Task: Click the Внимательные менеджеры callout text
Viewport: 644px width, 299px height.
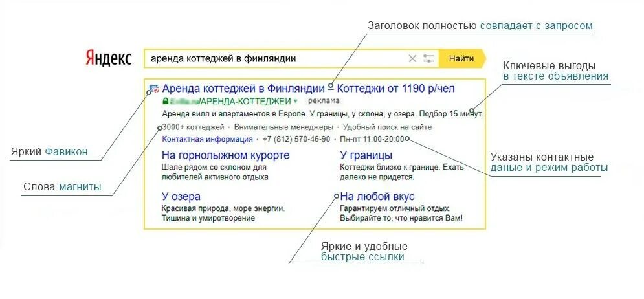Action: click(x=283, y=127)
